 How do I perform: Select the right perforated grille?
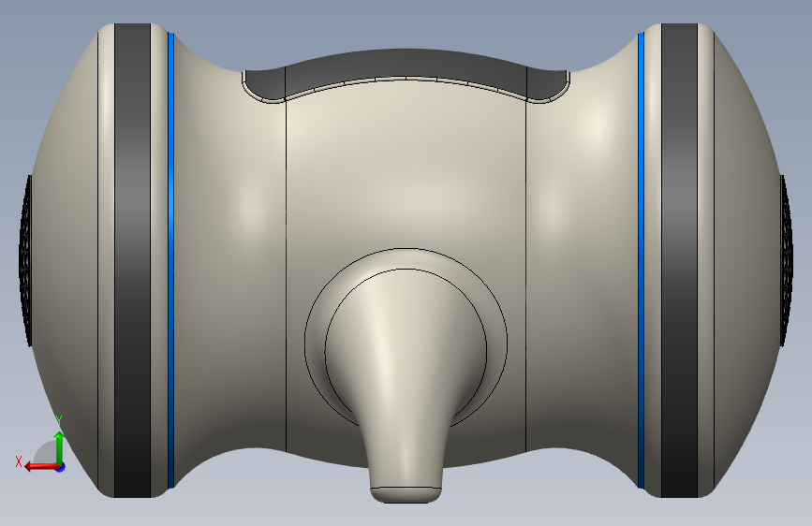point(787,260)
